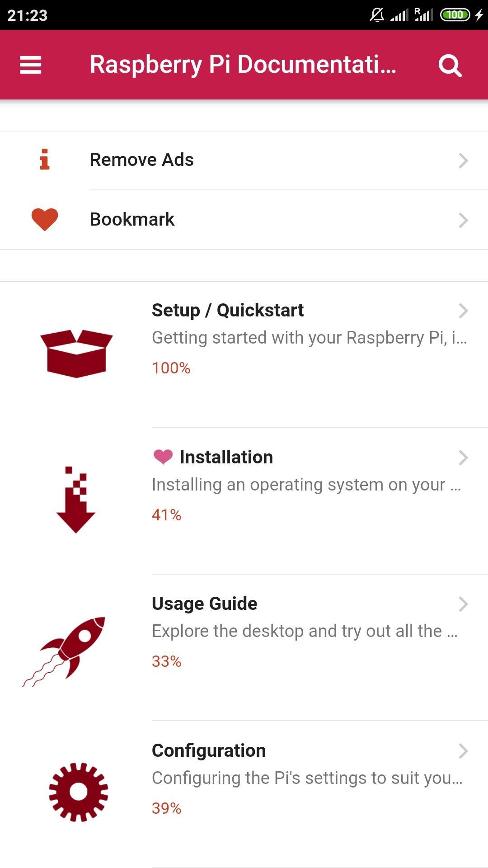Click the orange heart Bookmark icon
The width and height of the screenshot is (488, 868).
point(45,219)
